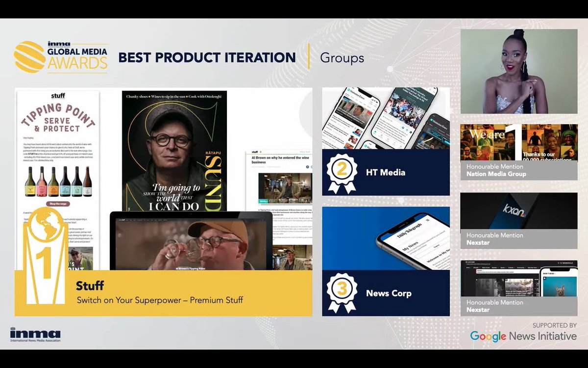Click the first place trophy icon
Viewport: 588px width, 368px height.
coord(46,255)
